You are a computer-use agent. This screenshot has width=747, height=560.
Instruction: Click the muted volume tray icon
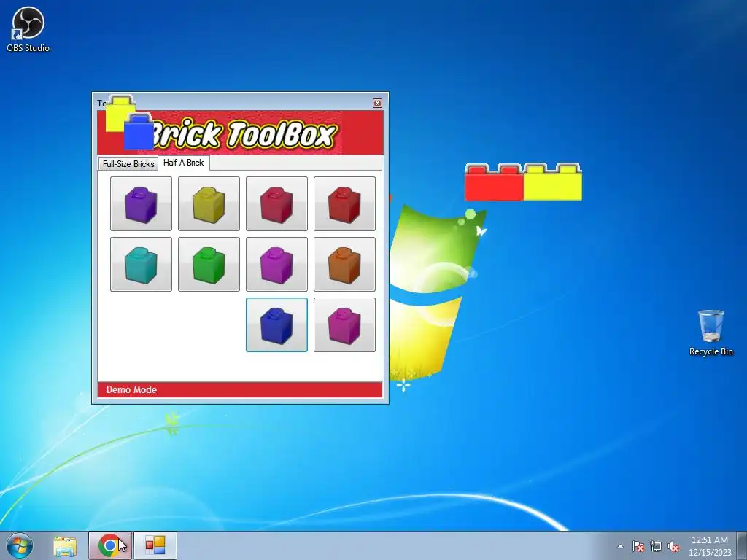(x=673, y=546)
